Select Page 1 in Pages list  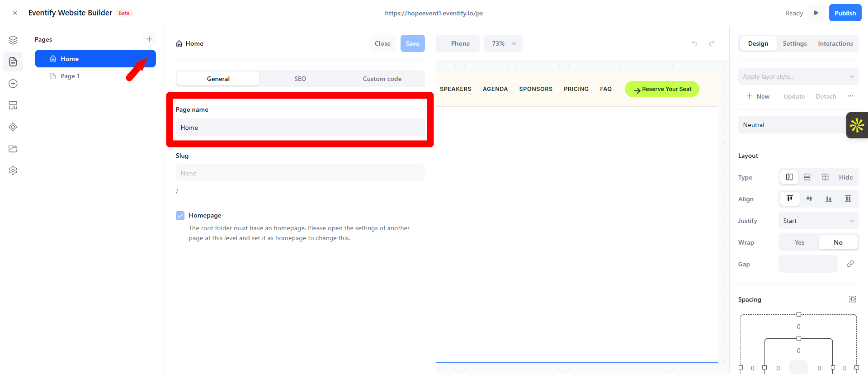click(95, 76)
